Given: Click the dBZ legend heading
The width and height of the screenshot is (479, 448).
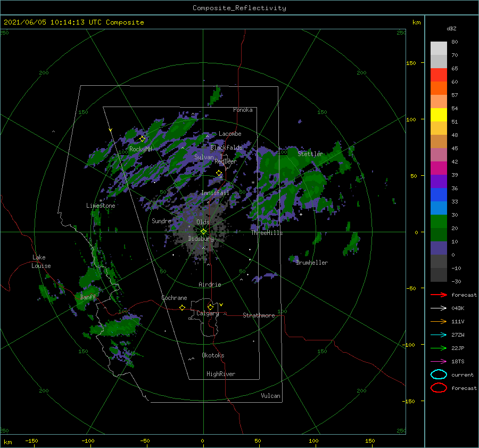Looking at the screenshot, I should click(451, 28).
